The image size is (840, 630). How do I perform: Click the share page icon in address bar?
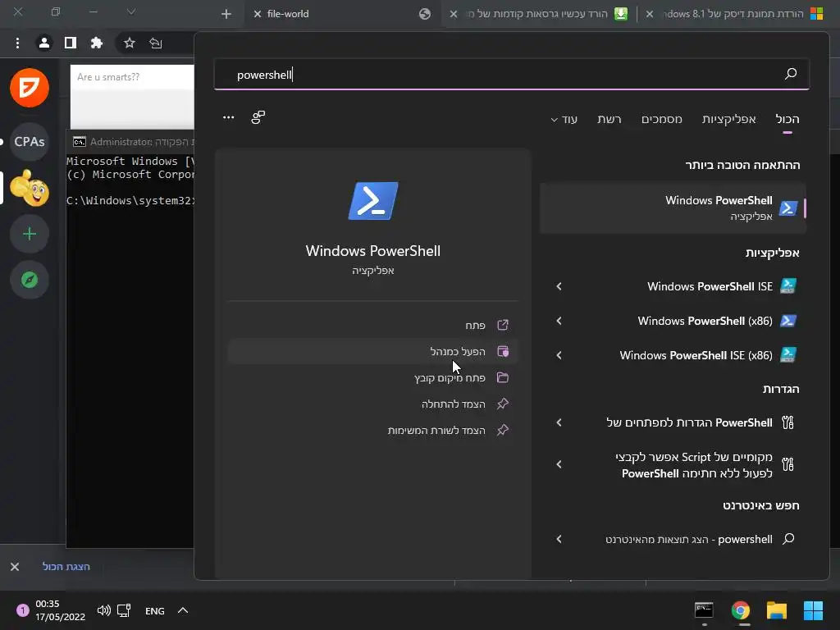pos(155,43)
